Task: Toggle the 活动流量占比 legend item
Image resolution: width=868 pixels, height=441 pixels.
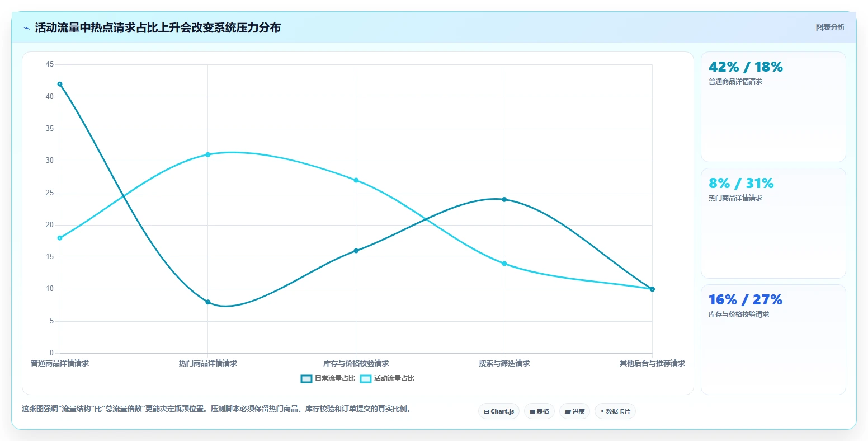Action: (387, 378)
